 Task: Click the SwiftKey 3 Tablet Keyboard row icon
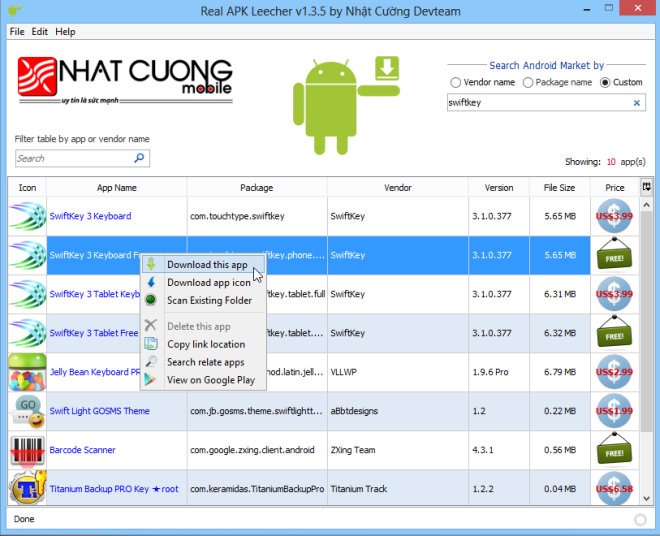click(x=27, y=294)
